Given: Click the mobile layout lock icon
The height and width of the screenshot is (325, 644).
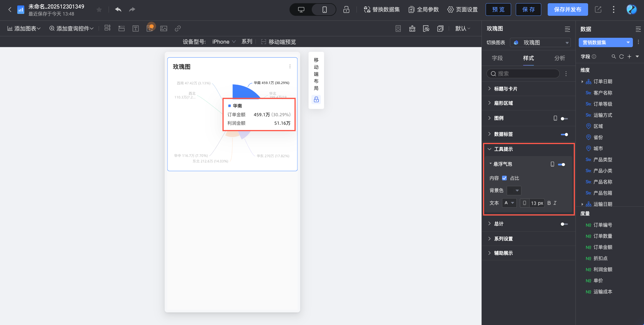Looking at the screenshot, I should pyautogui.click(x=316, y=100).
